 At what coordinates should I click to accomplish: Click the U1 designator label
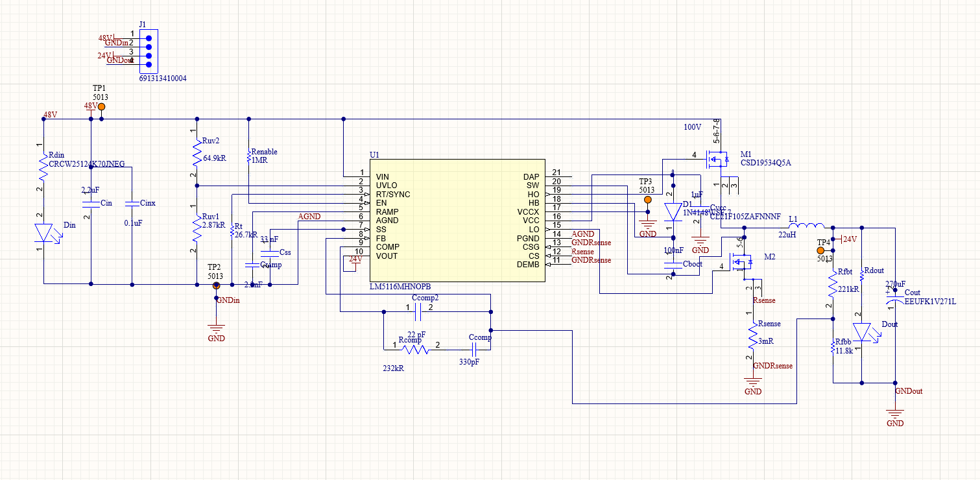374,155
